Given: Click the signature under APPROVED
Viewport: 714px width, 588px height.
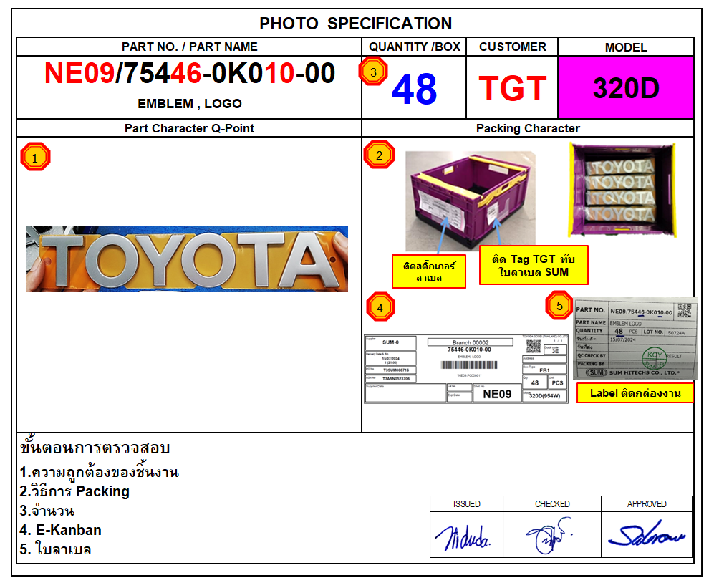Looking at the screenshot, I should (646, 534).
